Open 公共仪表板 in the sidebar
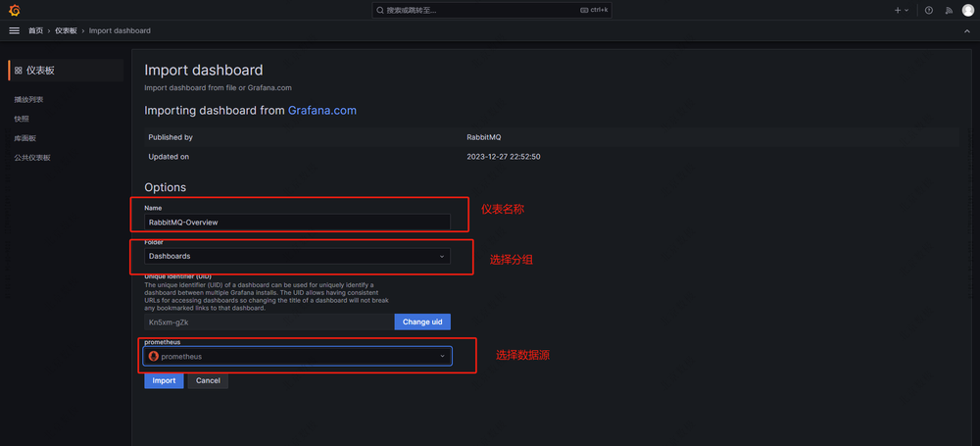This screenshot has height=446, width=980. (32, 158)
